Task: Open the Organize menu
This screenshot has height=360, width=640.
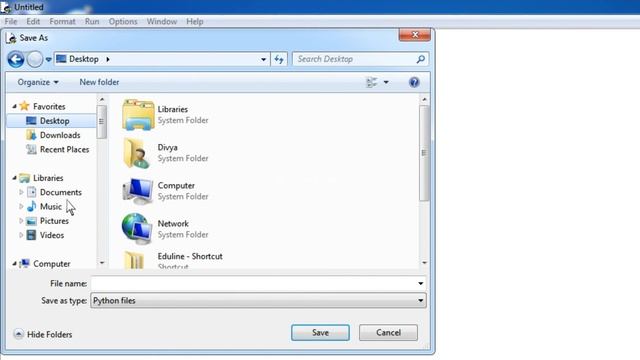Action: click(38, 82)
